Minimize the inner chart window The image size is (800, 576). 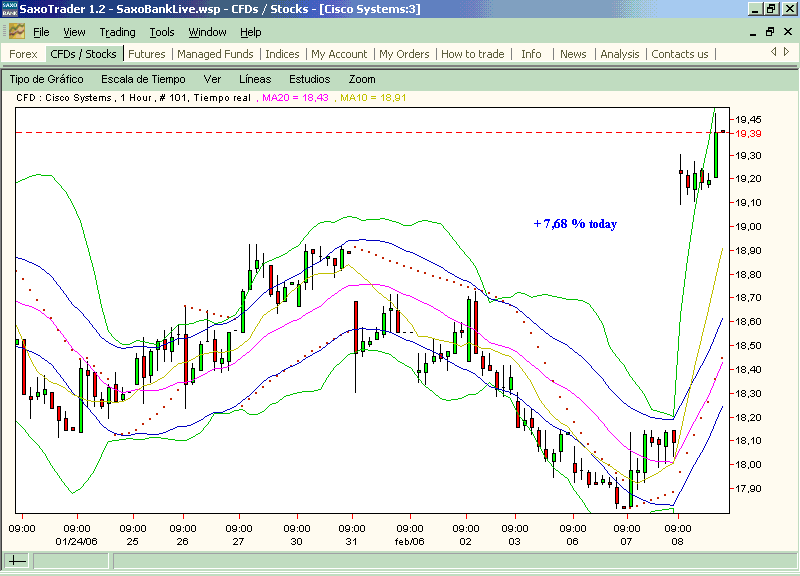(753, 32)
